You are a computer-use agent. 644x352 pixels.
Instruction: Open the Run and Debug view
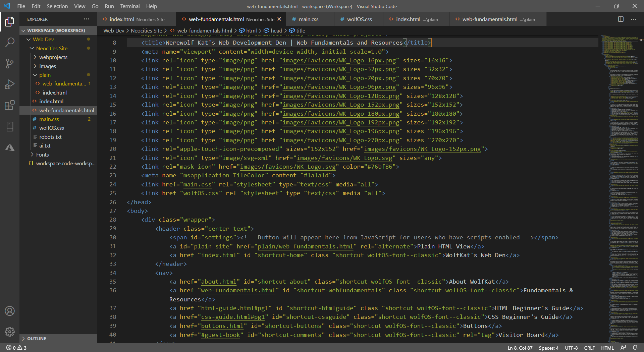click(9, 84)
